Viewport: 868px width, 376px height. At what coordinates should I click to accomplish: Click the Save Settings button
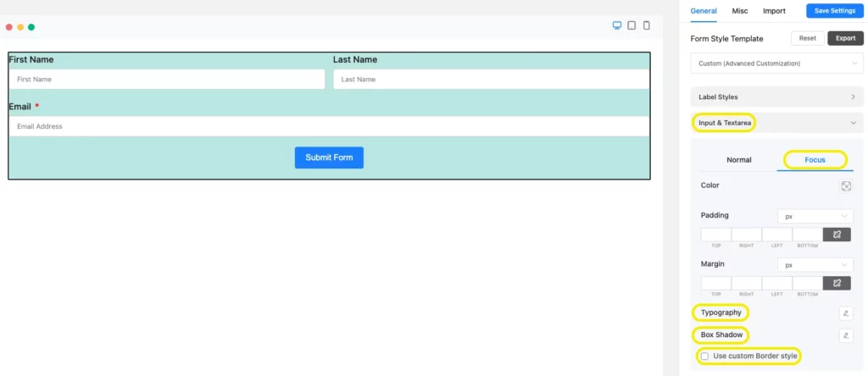pos(835,11)
